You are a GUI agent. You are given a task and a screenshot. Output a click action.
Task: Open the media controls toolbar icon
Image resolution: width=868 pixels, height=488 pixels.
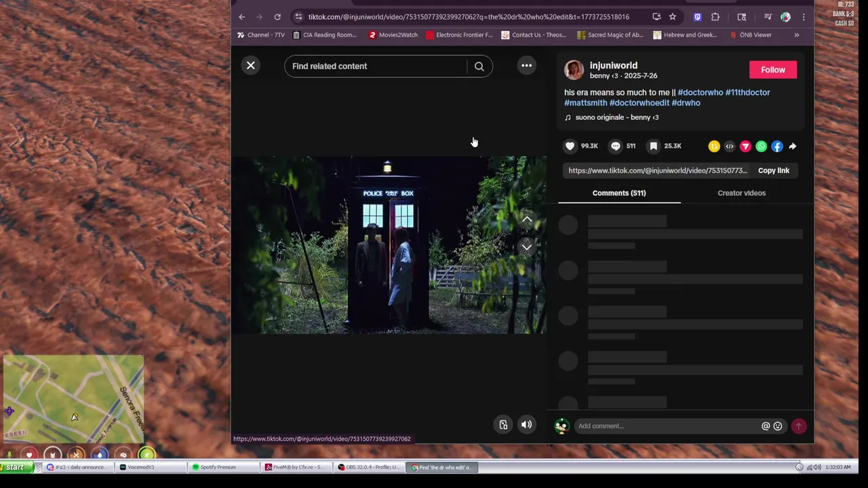click(x=768, y=17)
